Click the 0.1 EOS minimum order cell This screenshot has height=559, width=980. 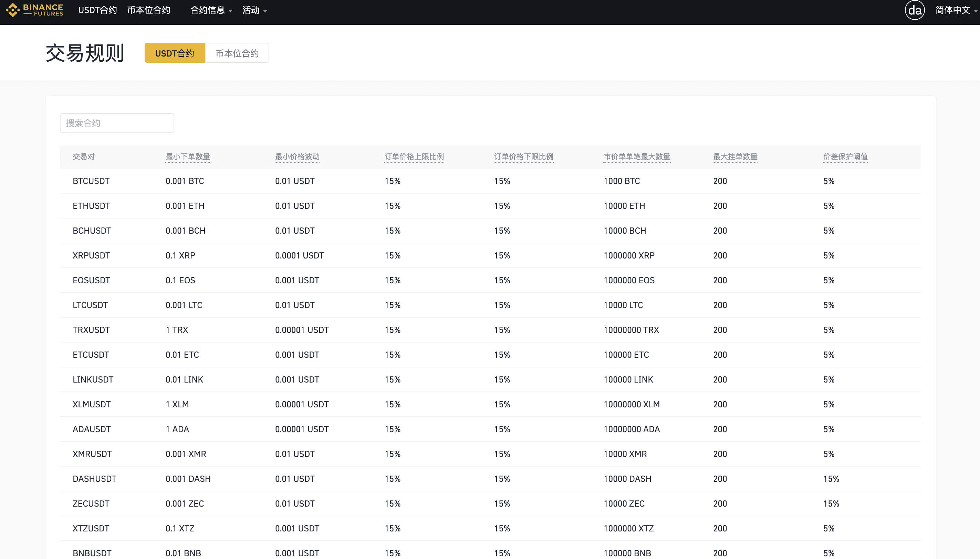(x=180, y=281)
